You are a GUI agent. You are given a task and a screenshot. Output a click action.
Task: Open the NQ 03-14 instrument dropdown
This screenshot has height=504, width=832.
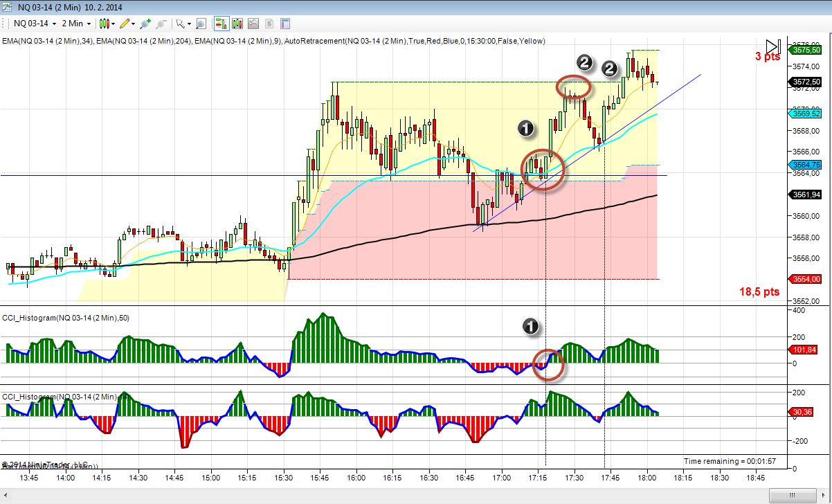(35, 24)
